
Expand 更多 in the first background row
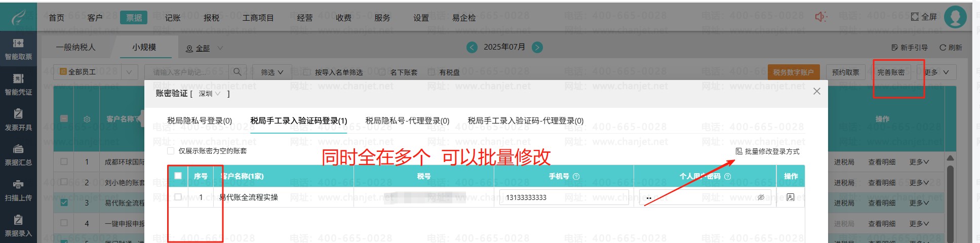coord(919,162)
